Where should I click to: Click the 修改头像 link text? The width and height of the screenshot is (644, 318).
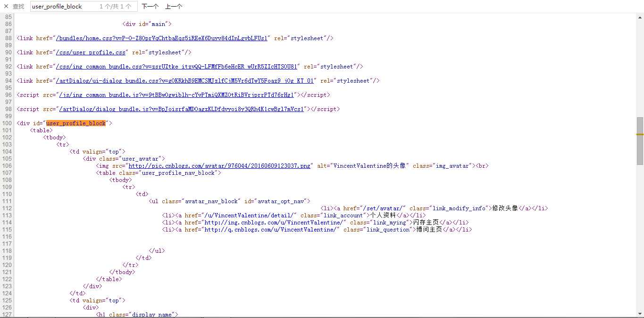point(505,208)
